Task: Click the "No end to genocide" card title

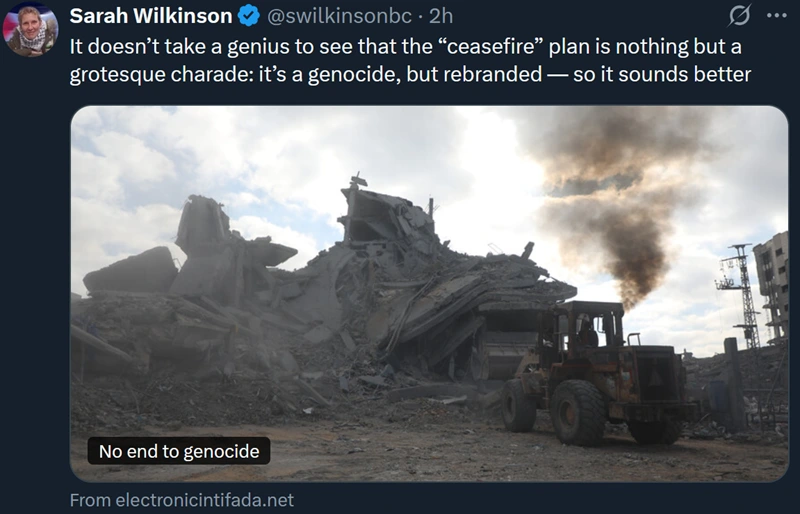Action: [179, 451]
